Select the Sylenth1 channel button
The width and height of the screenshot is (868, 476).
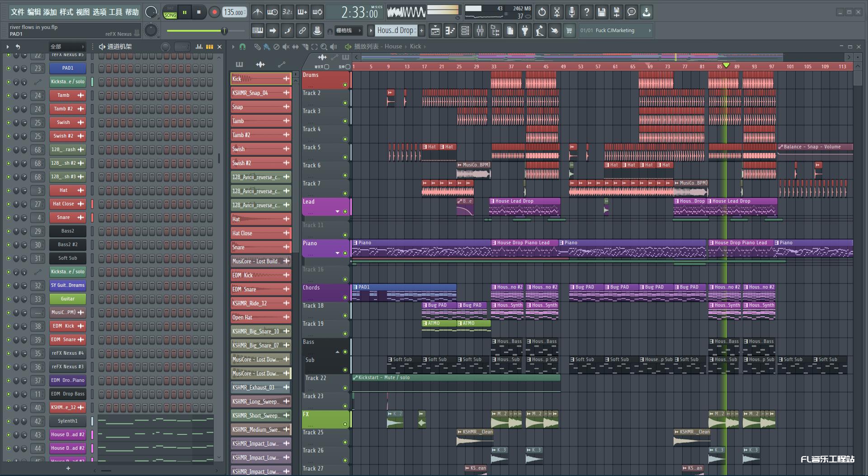click(x=68, y=421)
